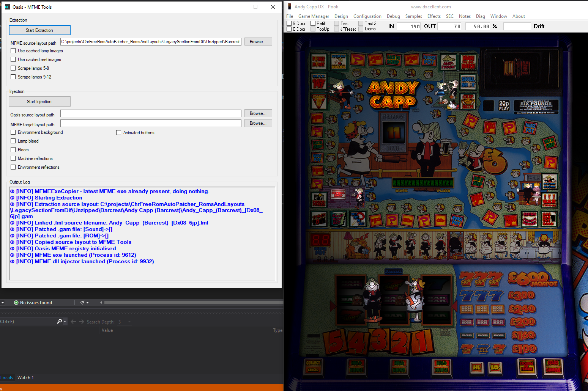This screenshot has height=391, width=588.
Task: Click the Exchange For Feature machine button
Action: pos(527,366)
